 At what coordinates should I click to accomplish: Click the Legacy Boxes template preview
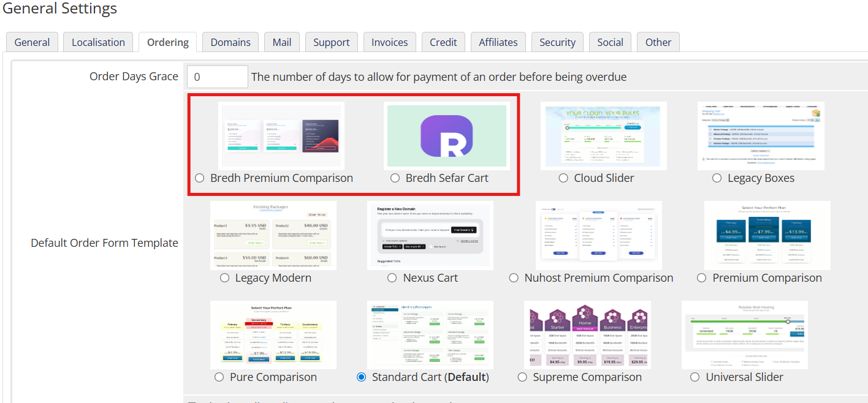[761, 135]
